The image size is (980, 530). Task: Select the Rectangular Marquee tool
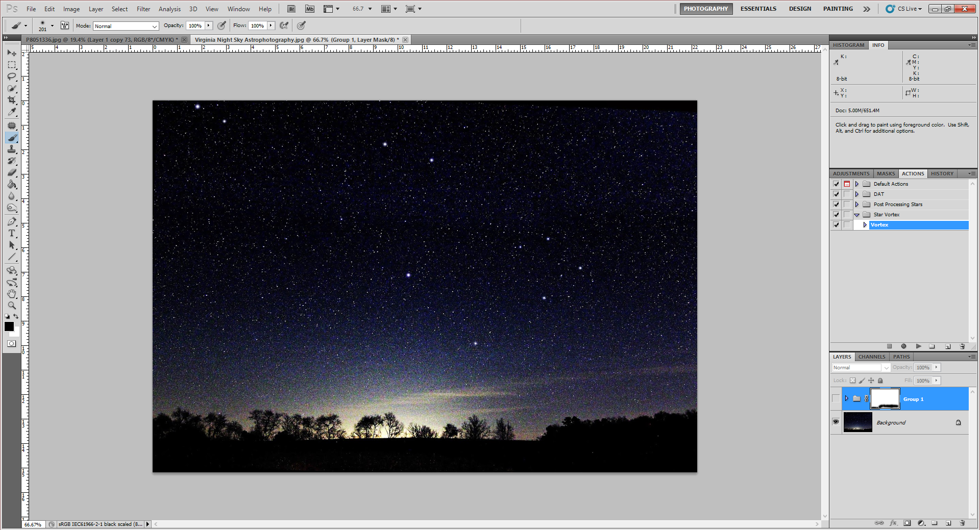(x=12, y=65)
